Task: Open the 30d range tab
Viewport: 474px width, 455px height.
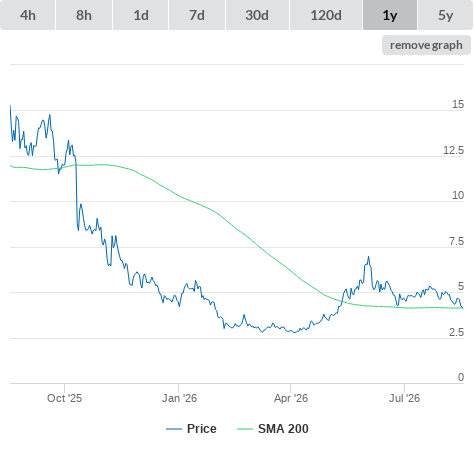Action: click(x=257, y=15)
